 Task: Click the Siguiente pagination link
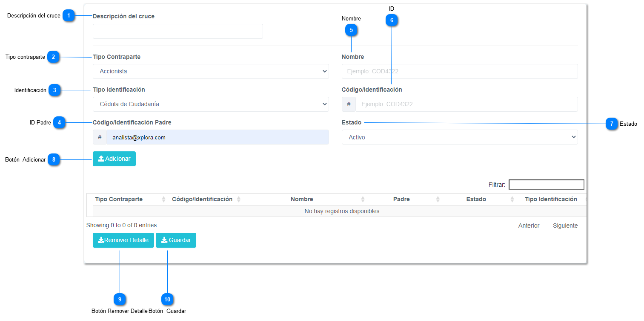(x=565, y=226)
